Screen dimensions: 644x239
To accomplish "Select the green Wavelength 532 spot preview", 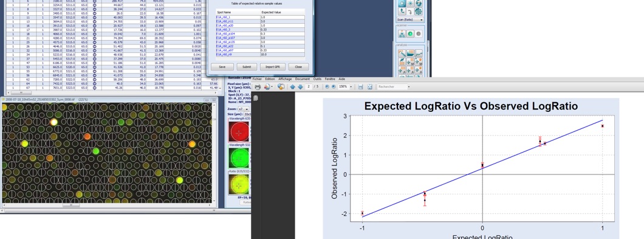I will click(239, 158).
